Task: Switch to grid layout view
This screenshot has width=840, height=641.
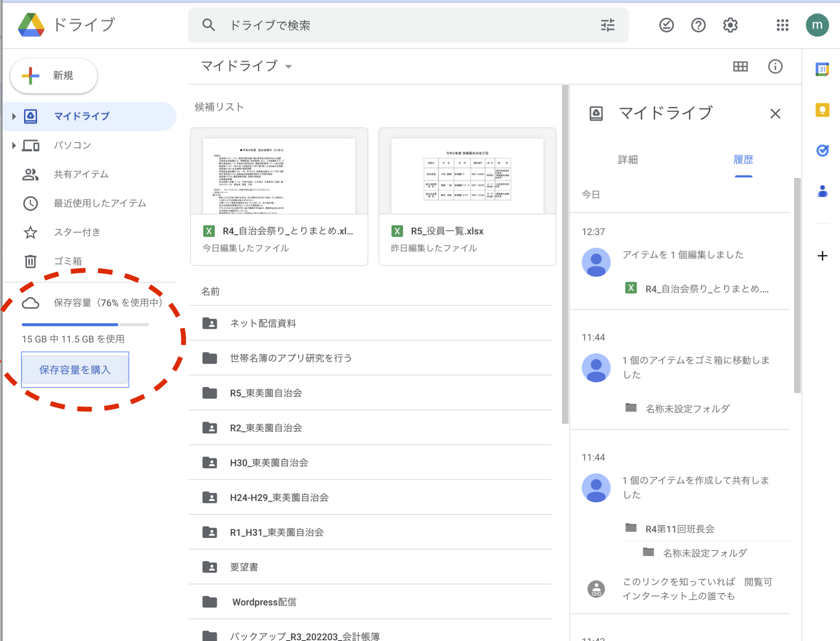Action: pyautogui.click(x=740, y=66)
